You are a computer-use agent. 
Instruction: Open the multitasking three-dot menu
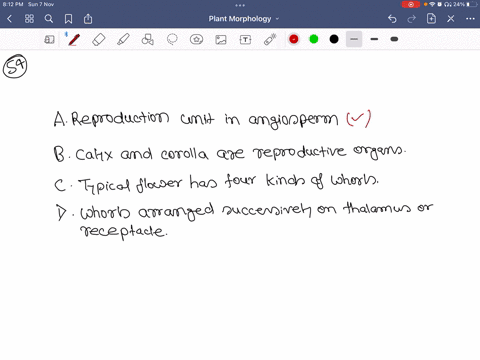[x=240, y=5]
